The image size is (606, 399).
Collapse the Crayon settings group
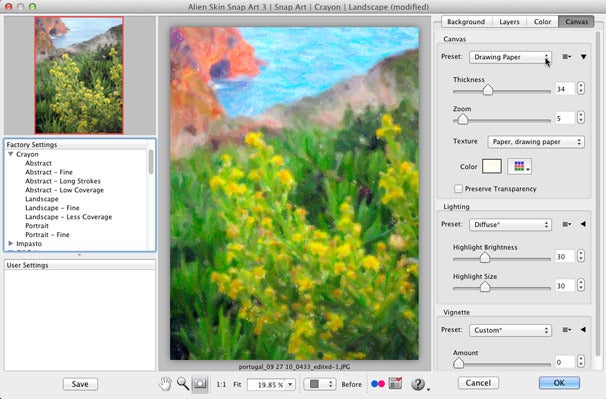click(10, 154)
